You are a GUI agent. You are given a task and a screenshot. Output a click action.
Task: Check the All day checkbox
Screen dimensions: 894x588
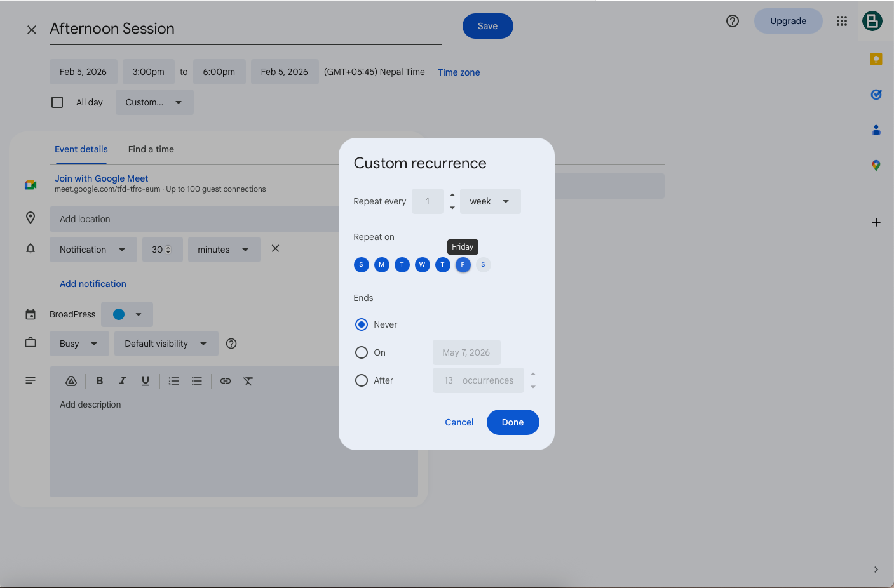click(57, 102)
